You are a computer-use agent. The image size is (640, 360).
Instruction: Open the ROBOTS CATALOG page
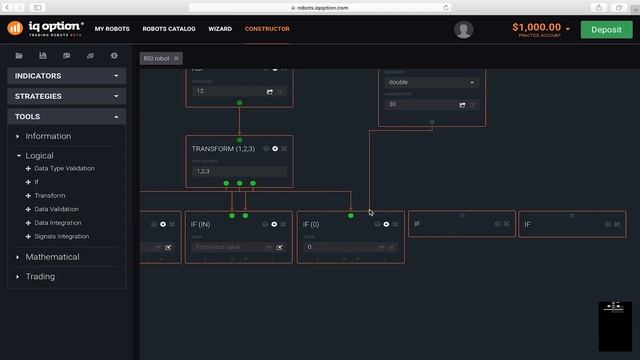(169, 29)
